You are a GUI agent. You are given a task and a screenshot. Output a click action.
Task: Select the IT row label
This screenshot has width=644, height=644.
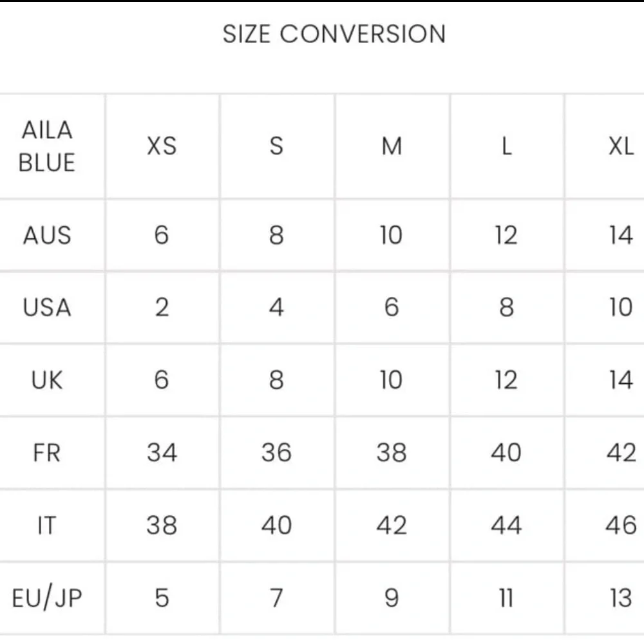click(x=47, y=526)
